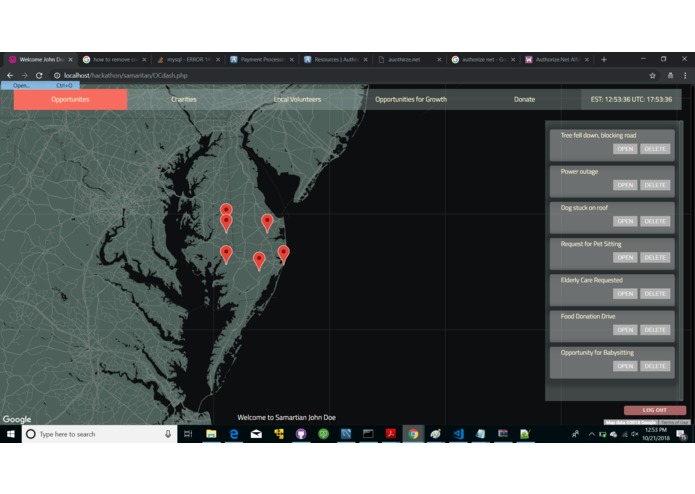
Task: Open the Windows notification center icon
Action: [682, 435]
